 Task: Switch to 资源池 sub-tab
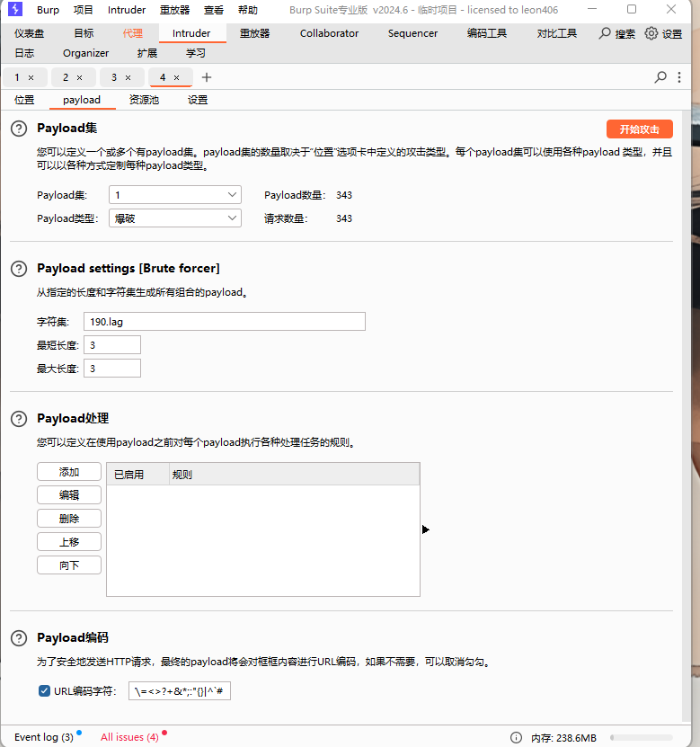tap(144, 100)
